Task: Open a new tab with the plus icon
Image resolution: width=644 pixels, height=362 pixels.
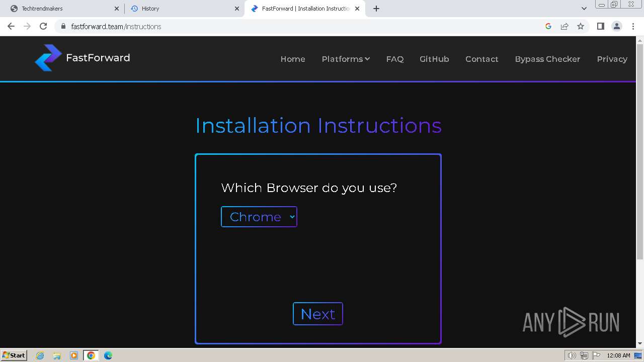Action: coord(376,9)
